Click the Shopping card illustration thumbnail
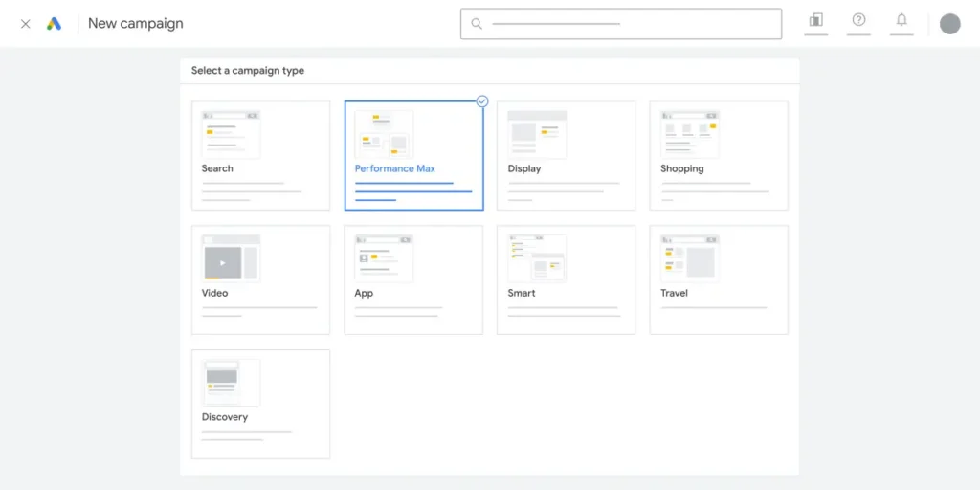The image size is (980, 490). (x=689, y=134)
